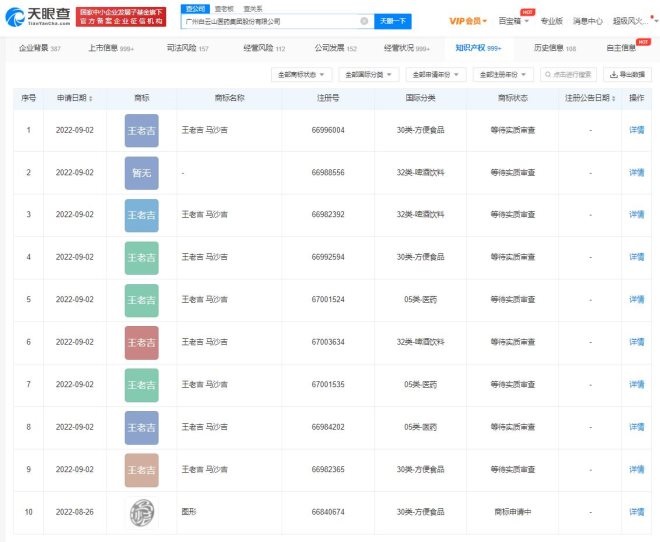This screenshot has width=660, height=542.
Task: Click the brown 王老吉 trademark image in row 9
Action: click(x=142, y=469)
